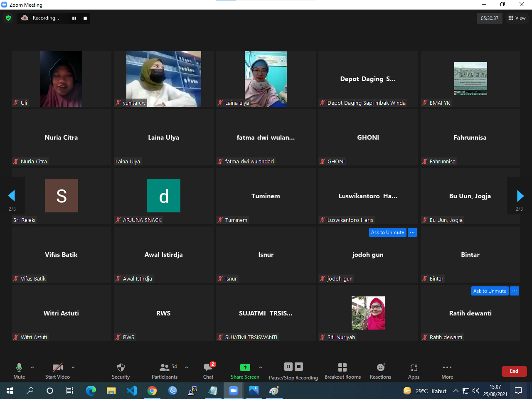Screen dimensions: 532x399
Task: Expand video options arrow beside Start Video
Action: [x=73, y=367]
